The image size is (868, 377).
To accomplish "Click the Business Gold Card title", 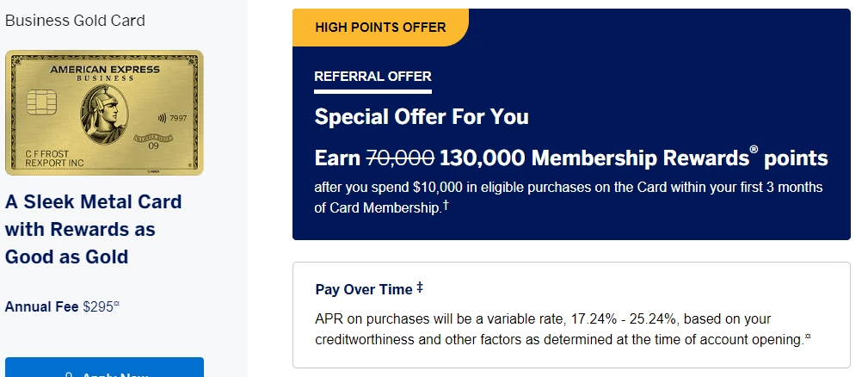I will pyautogui.click(x=75, y=21).
